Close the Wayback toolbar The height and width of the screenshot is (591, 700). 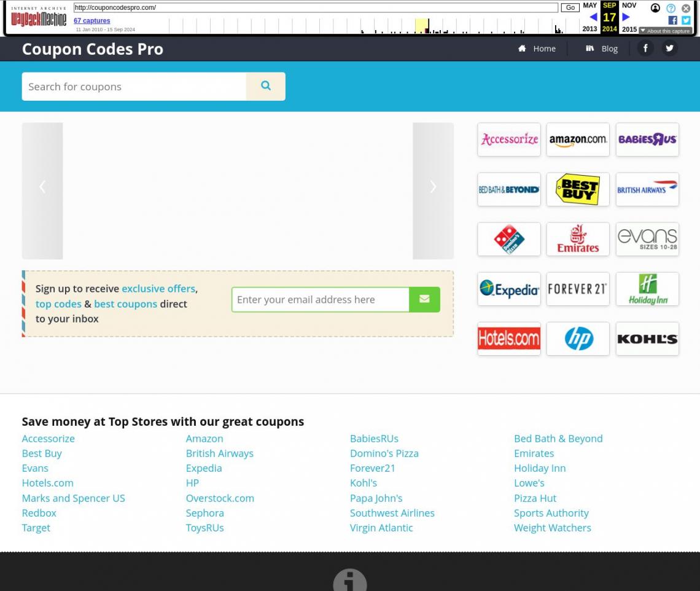[x=686, y=8]
